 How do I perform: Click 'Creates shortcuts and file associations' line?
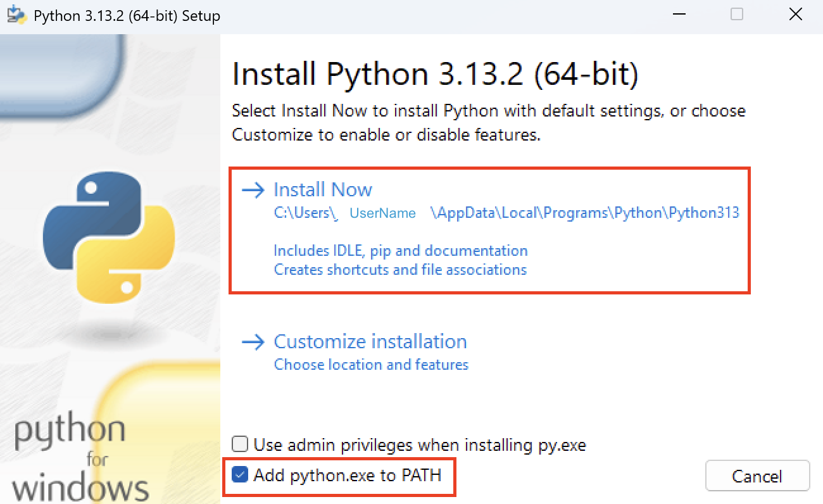click(x=400, y=270)
